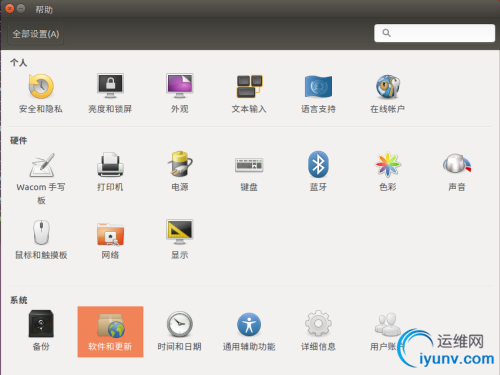The width and height of the screenshot is (500, 375).
Task: Open 软件和更新 settings
Action: tap(110, 332)
